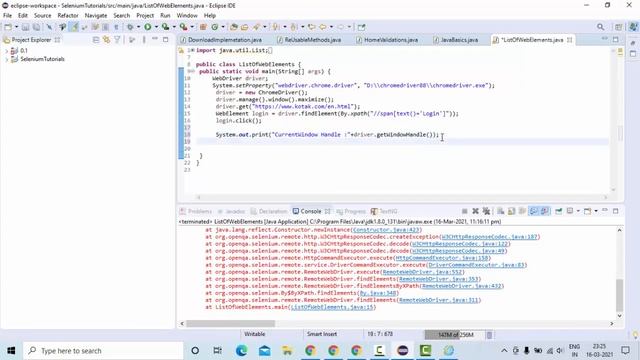Open dropdown arrow next to Run button
The image size is (640, 360).
coord(156,27)
